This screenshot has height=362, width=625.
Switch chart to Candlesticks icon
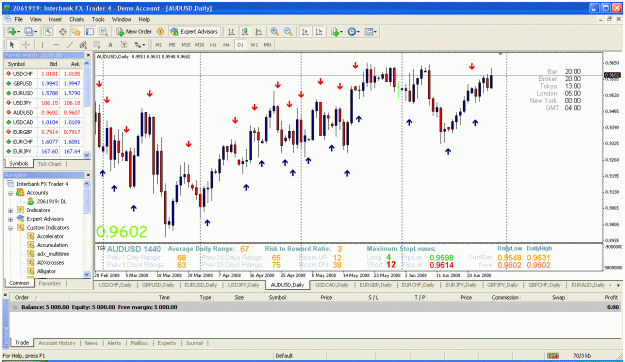pyautogui.click(x=245, y=31)
